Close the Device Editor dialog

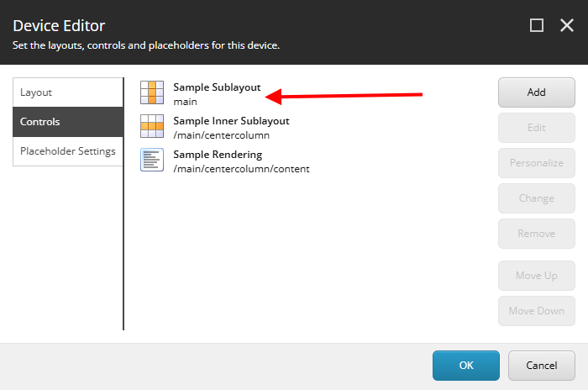click(567, 25)
